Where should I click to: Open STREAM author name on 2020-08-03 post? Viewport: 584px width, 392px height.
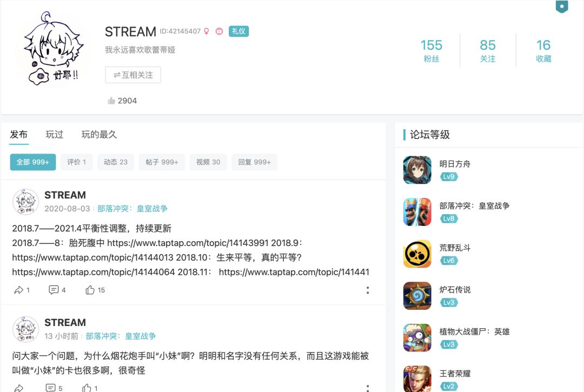point(65,195)
